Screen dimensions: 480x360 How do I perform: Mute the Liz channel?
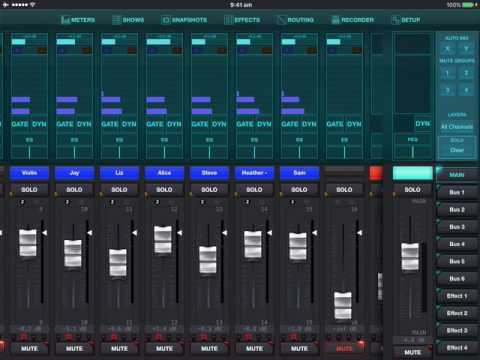[x=119, y=348]
